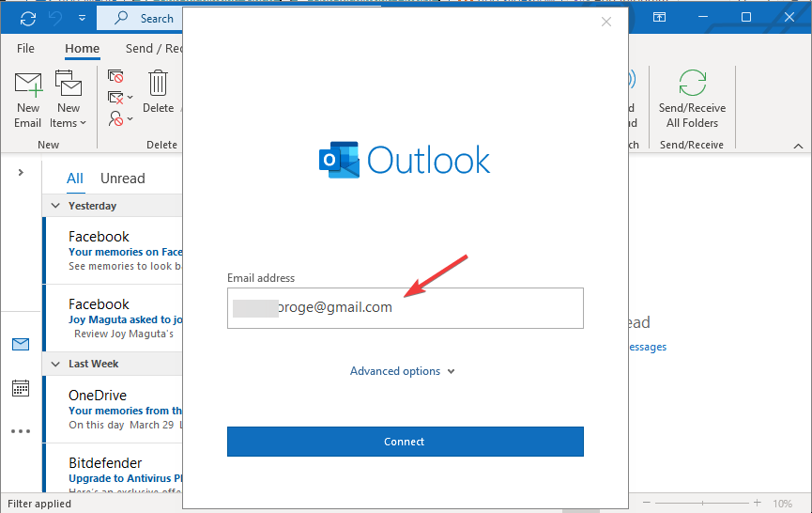Collapse the Last Week group
The height and width of the screenshot is (513, 812).
click(55, 364)
